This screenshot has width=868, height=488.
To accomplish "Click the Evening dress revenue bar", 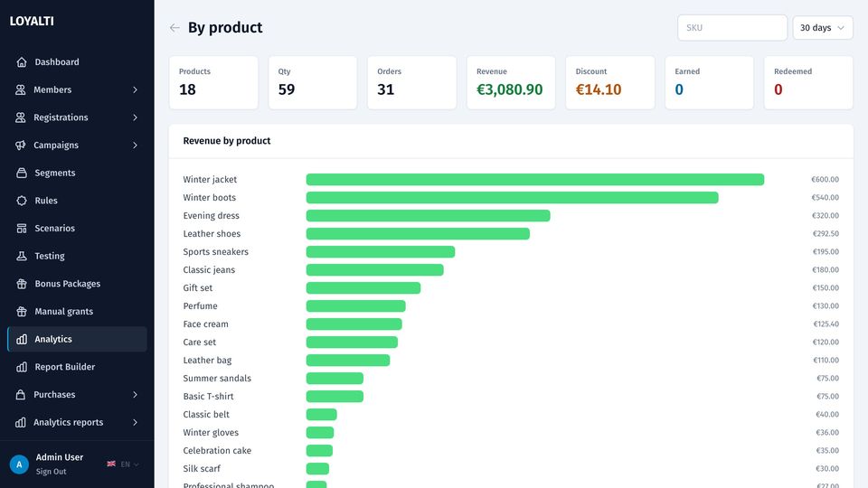I will (428, 216).
